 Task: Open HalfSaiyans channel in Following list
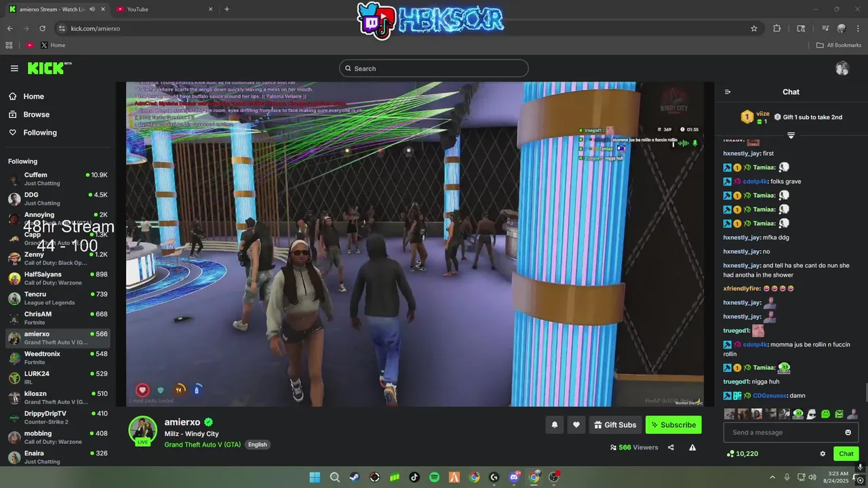coord(58,278)
